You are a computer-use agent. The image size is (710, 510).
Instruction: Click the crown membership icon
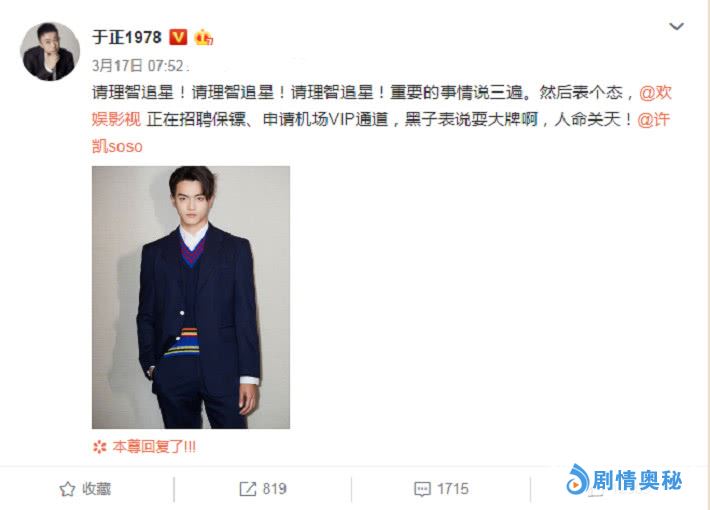(x=203, y=37)
